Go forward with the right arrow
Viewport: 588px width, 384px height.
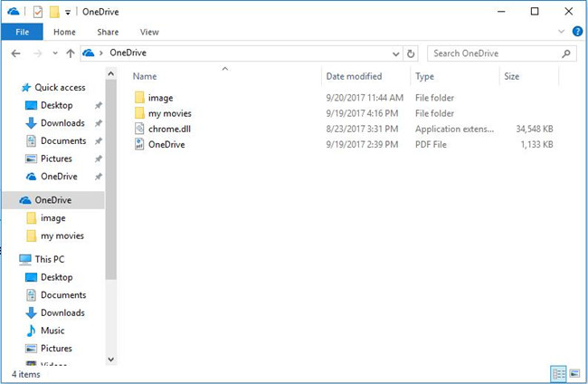coord(37,53)
